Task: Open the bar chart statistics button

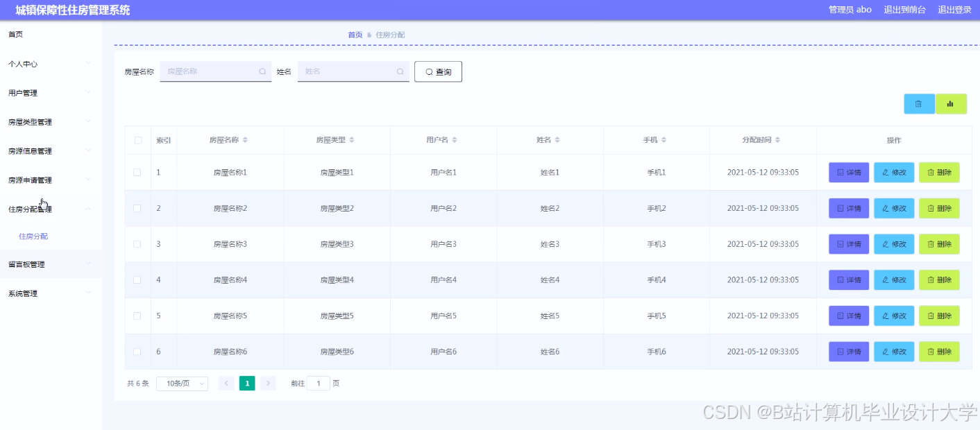Action: coord(951,104)
